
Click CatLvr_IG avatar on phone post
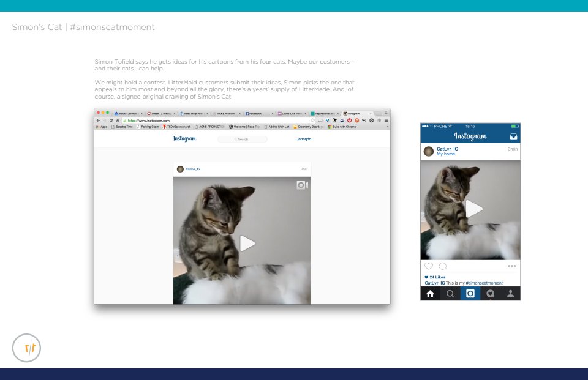429,151
